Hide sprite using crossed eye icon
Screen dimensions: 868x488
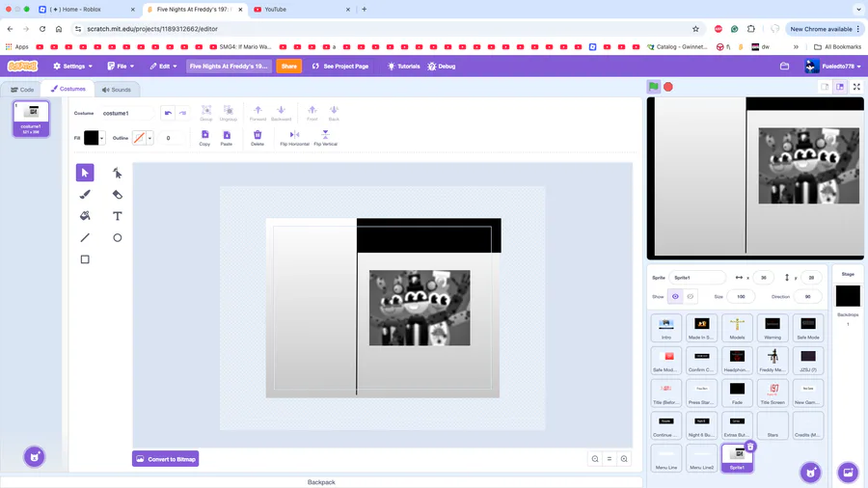point(691,297)
